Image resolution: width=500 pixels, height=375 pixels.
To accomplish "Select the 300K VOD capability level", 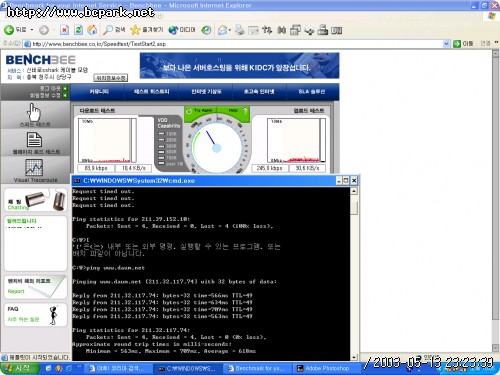I will point(167,146).
